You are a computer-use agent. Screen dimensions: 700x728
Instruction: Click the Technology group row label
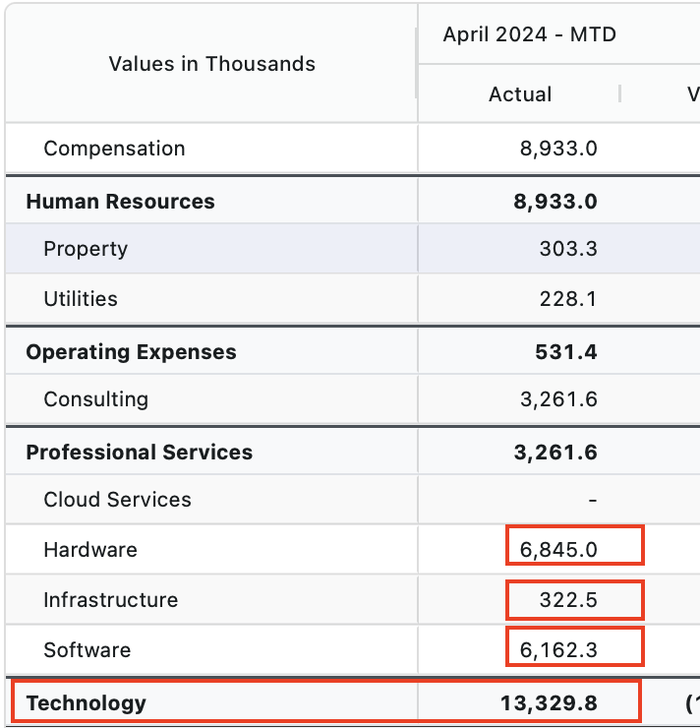click(86, 703)
